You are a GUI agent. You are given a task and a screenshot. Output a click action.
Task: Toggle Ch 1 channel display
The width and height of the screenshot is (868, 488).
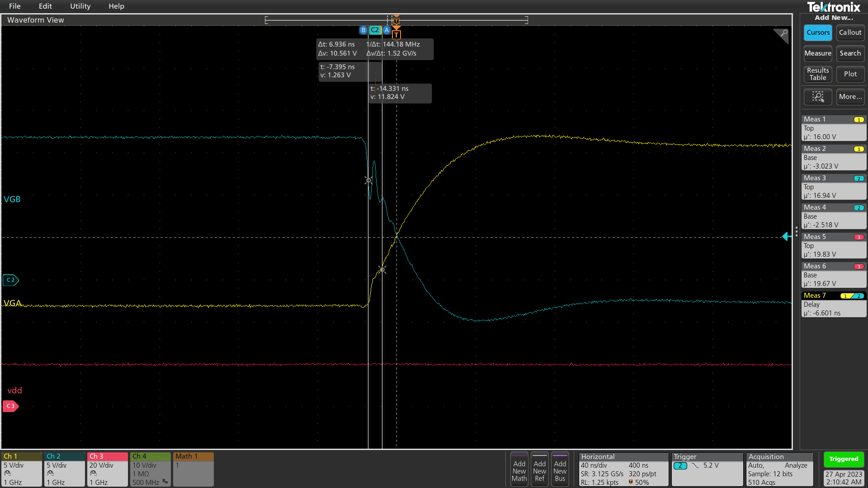pos(21,469)
